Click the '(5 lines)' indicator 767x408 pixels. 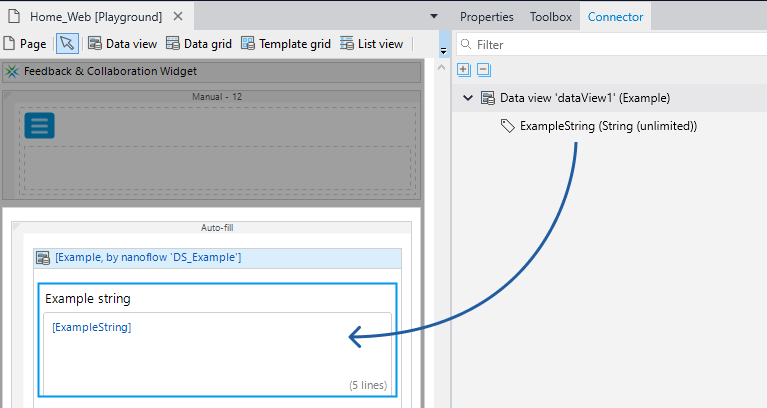[368, 385]
